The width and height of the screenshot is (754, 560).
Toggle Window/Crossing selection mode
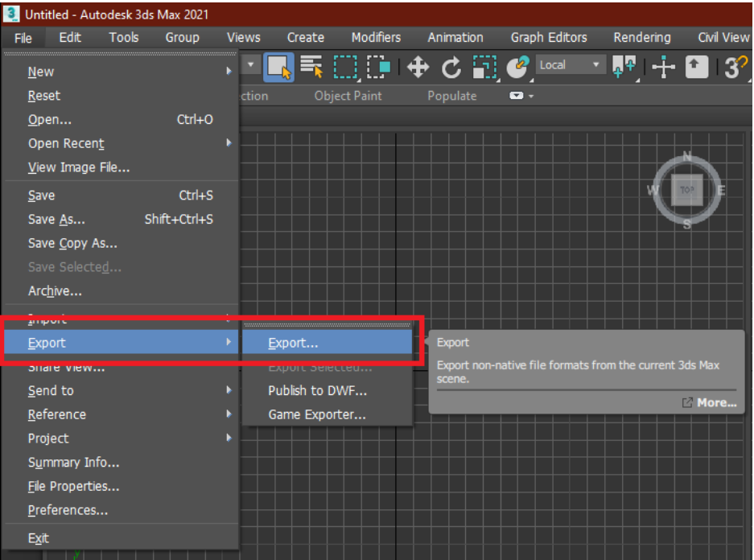tap(379, 67)
